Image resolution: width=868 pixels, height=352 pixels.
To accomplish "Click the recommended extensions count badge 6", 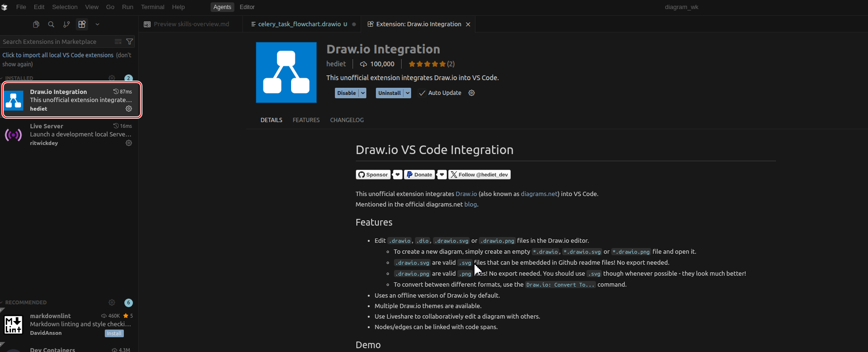I will coord(128,302).
